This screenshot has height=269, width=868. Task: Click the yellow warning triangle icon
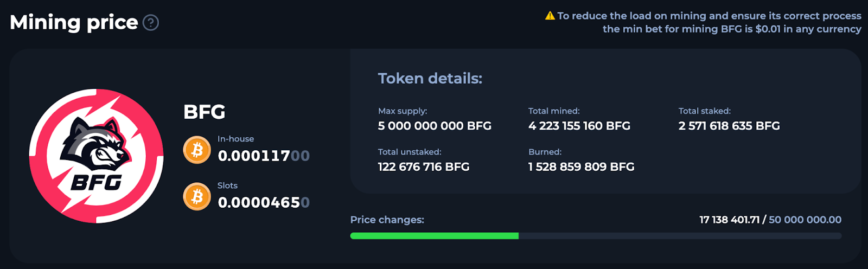click(550, 16)
